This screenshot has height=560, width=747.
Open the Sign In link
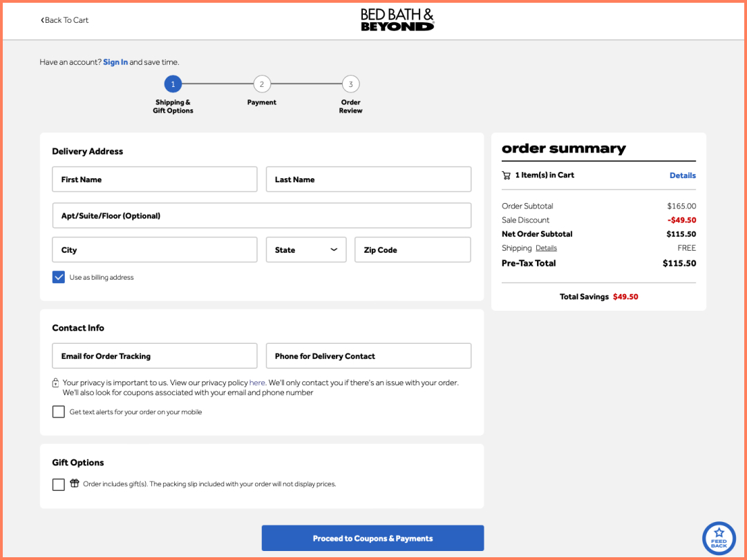click(x=115, y=61)
